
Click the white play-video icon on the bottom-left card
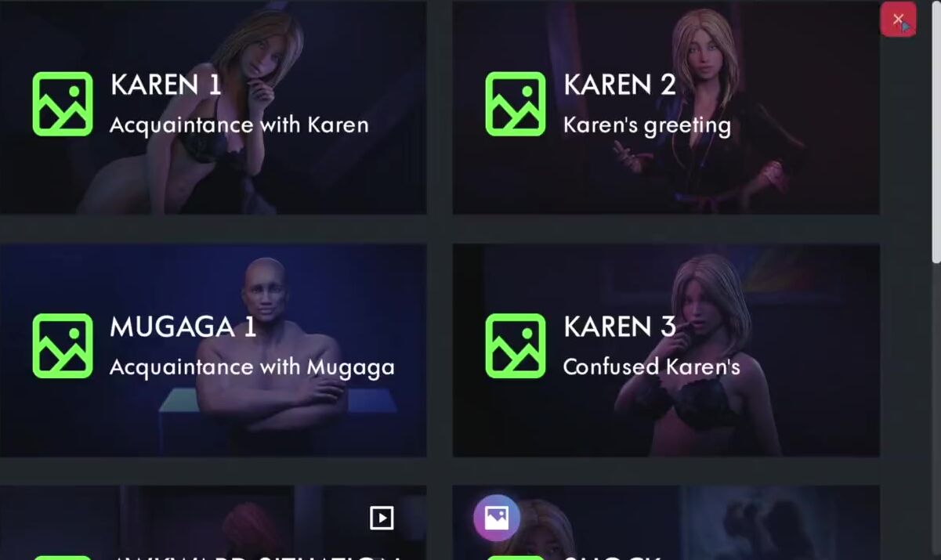[382, 518]
